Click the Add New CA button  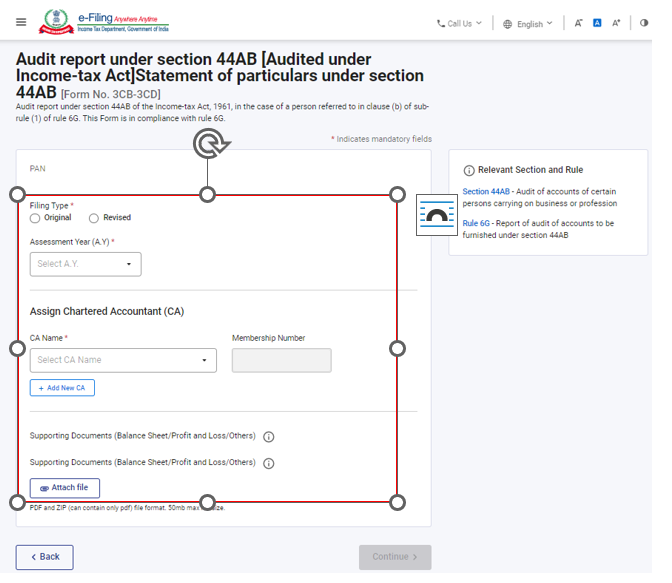click(62, 388)
